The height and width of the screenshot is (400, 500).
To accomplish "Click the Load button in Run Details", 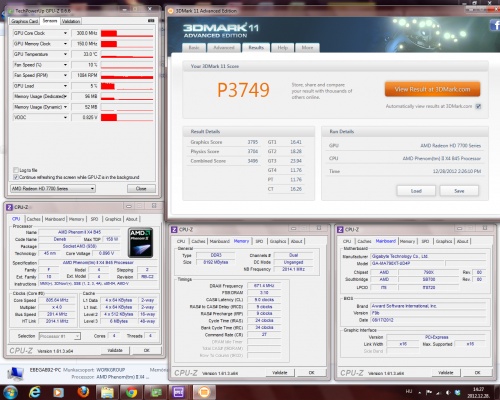I will 416,191.
